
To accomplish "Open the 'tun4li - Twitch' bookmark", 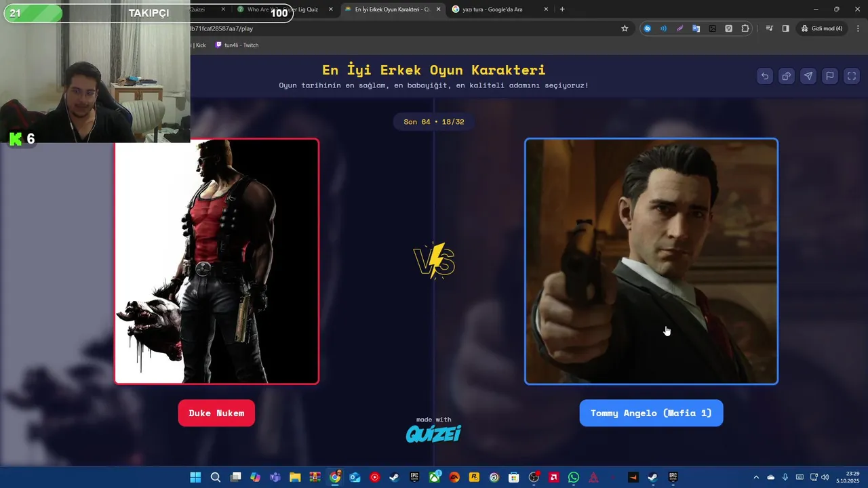I will pos(237,45).
